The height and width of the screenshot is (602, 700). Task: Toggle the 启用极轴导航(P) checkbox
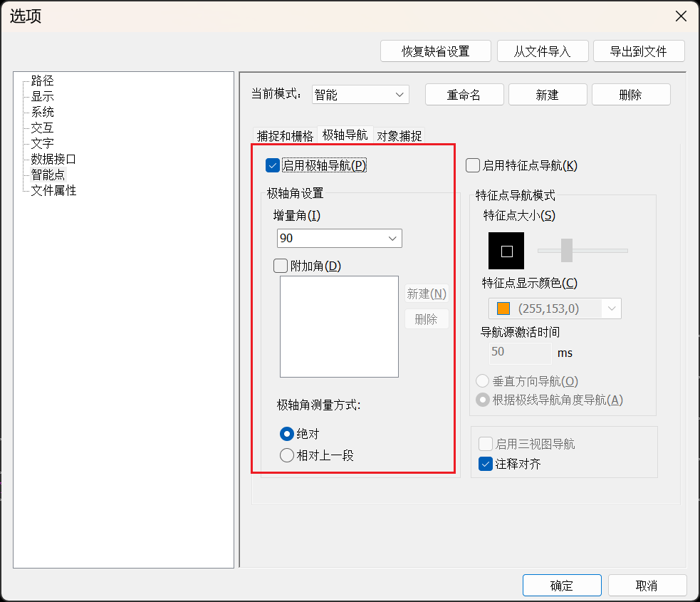273,165
